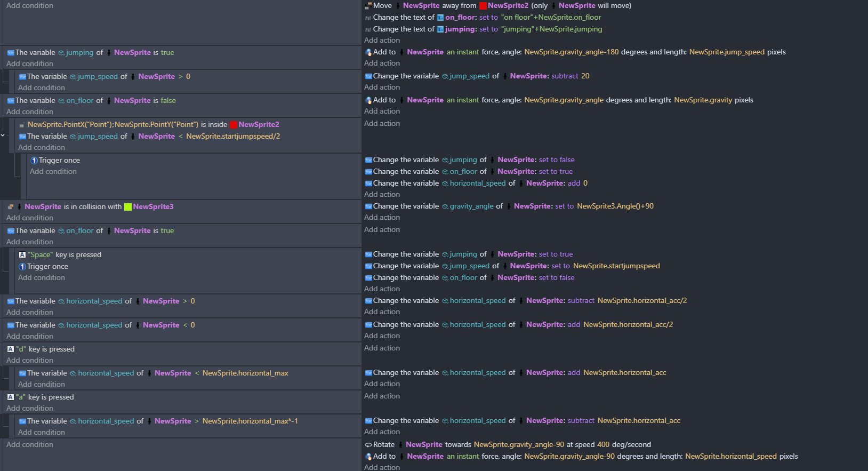Click the red NewSprite2 icon in the point-inside condition
Image resolution: width=868 pixels, height=471 pixels.
(x=234, y=125)
